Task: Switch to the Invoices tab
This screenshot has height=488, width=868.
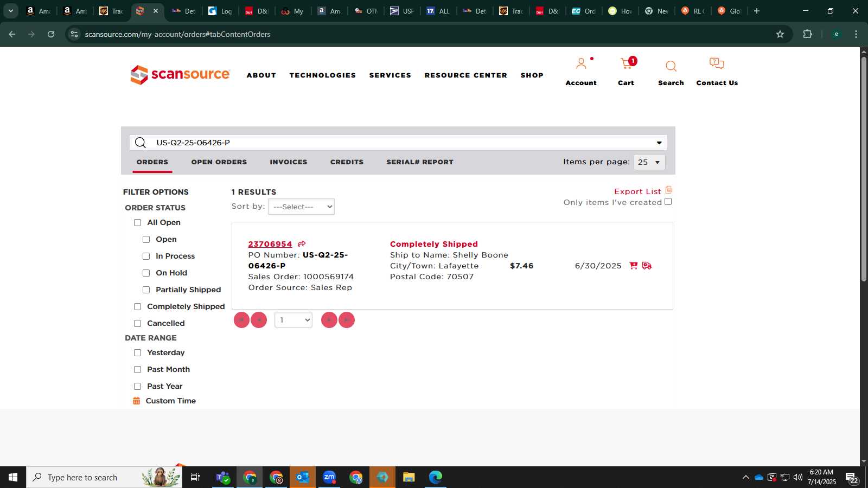Action: coord(289,162)
